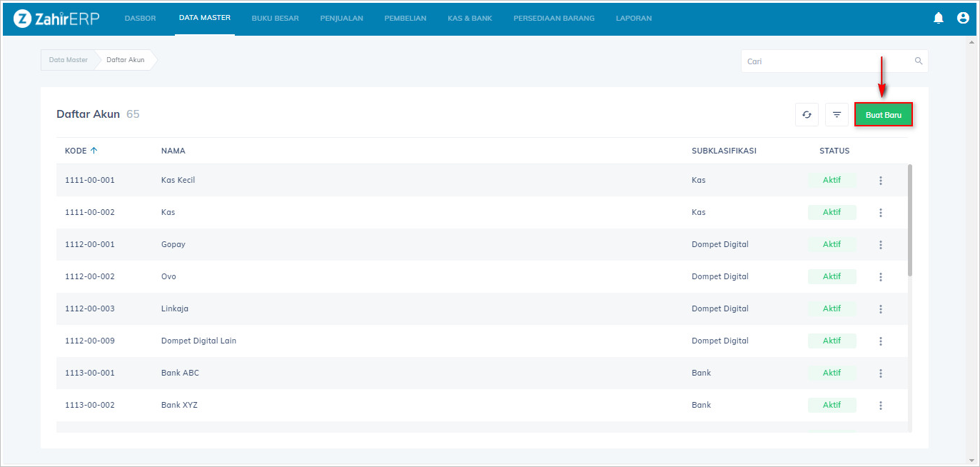Click the Cari search field
The height and width of the screenshot is (467, 980).
point(828,61)
